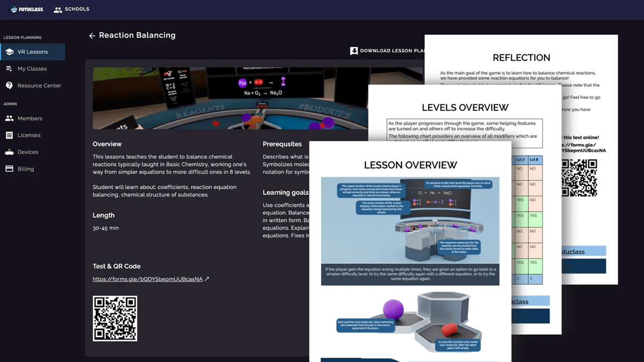Click the people icon beside Members

point(9,119)
